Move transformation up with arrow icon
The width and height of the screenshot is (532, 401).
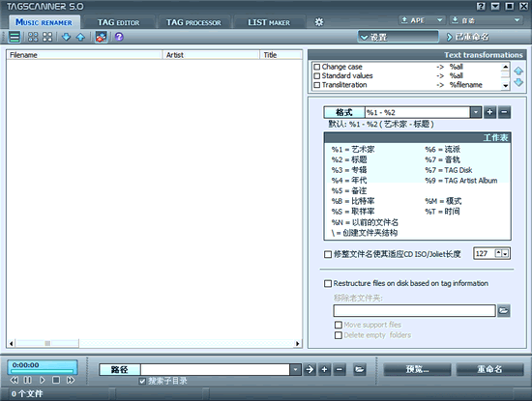tap(518, 71)
